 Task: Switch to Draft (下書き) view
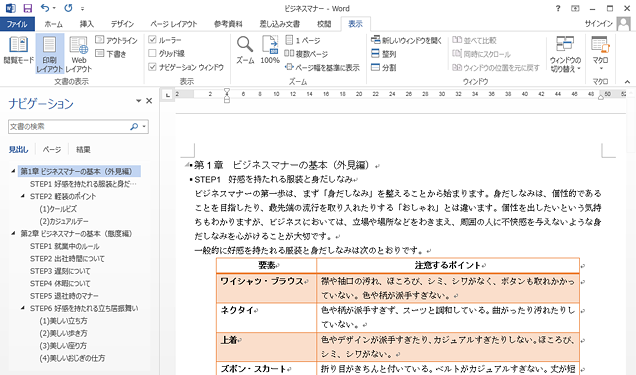coord(111,54)
